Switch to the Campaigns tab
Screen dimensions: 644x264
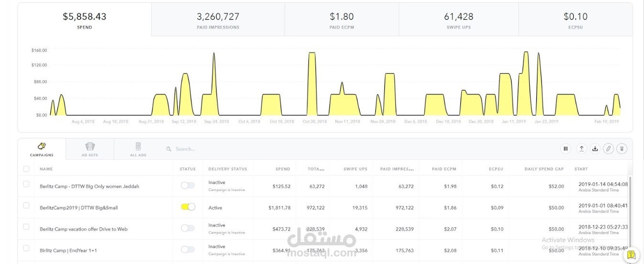(x=42, y=149)
